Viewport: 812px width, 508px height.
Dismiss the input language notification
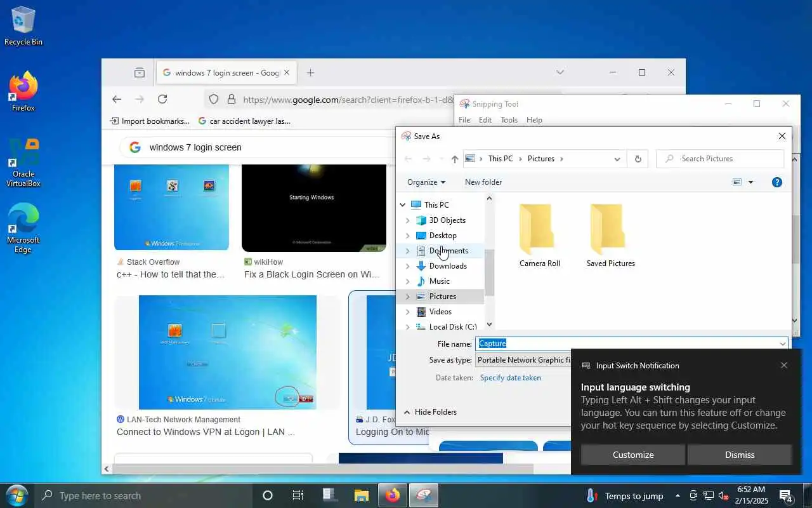(740, 455)
